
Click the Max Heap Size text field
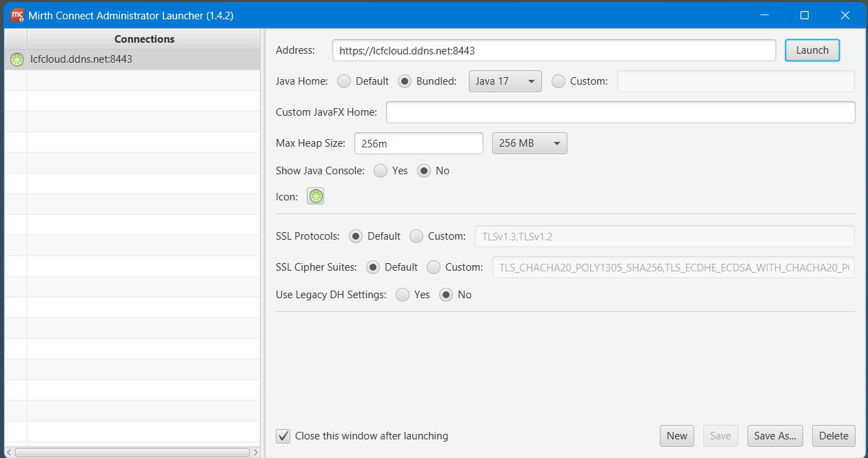pos(418,143)
